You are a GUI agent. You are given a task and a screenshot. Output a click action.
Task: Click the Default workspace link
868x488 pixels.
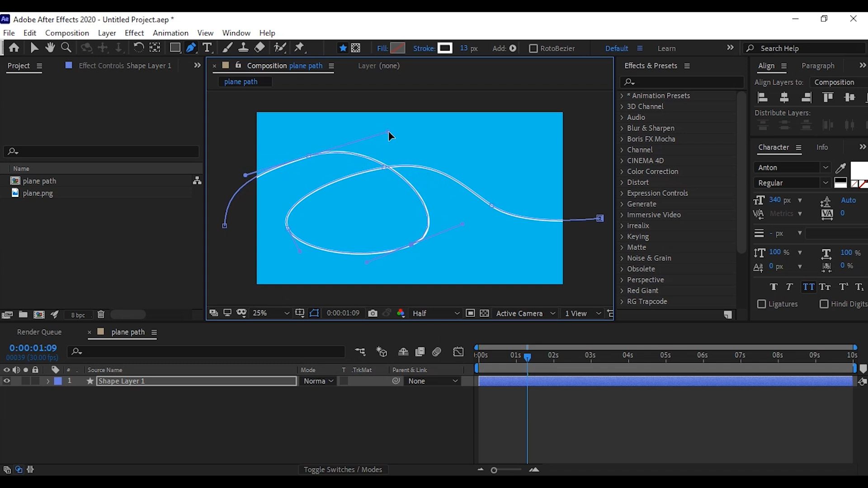coord(617,48)
